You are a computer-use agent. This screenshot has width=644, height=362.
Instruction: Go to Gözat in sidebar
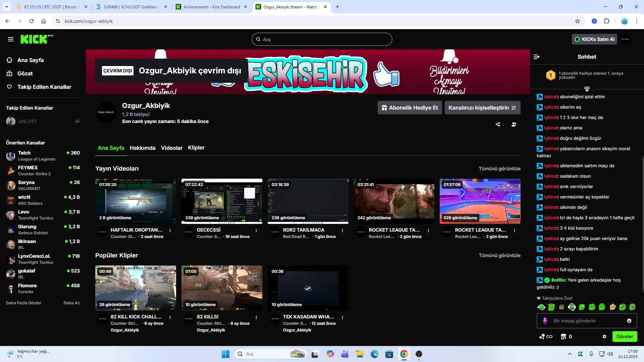[x=25, y=73]
